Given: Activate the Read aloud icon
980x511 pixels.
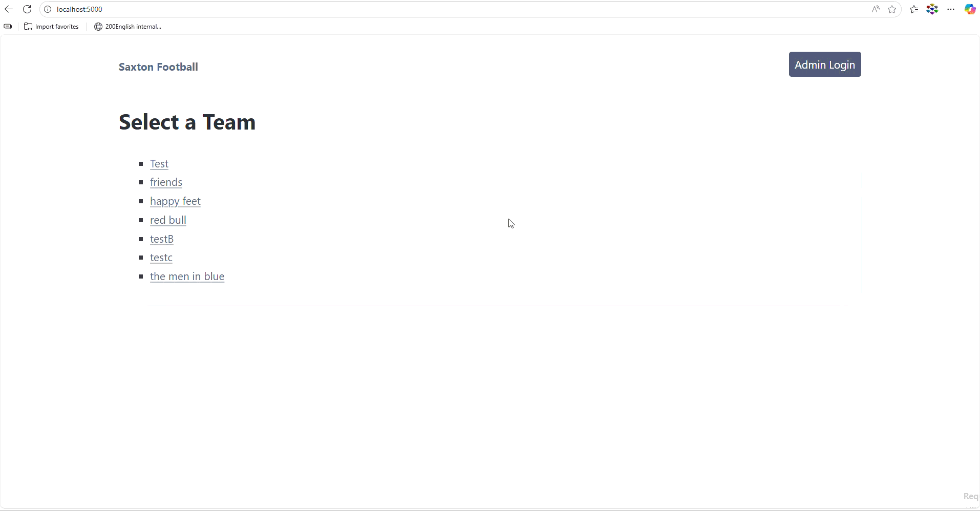Looking at the screenshot, I should [876, 9].
